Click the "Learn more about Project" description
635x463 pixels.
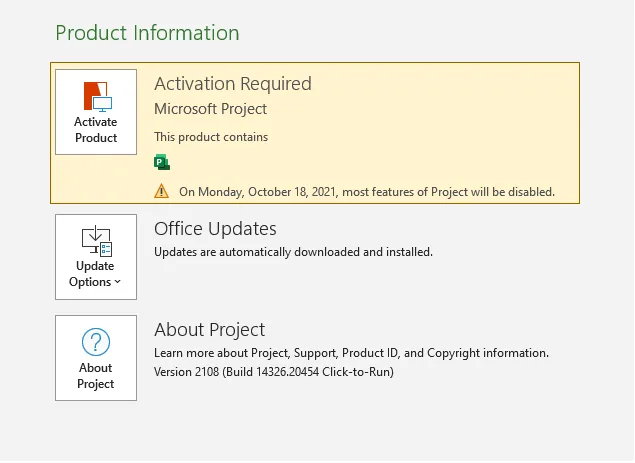click(351, 353)
